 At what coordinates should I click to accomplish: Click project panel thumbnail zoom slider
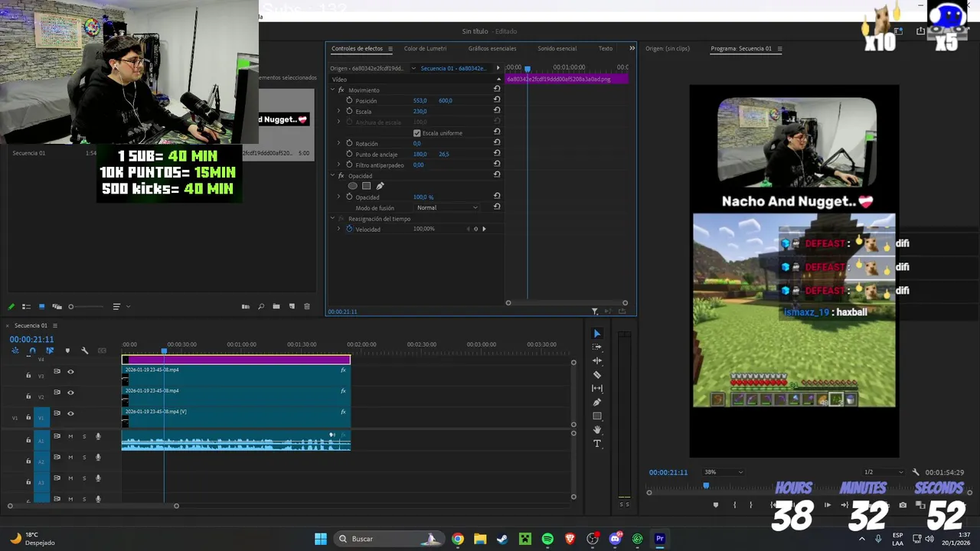[71, 307]
